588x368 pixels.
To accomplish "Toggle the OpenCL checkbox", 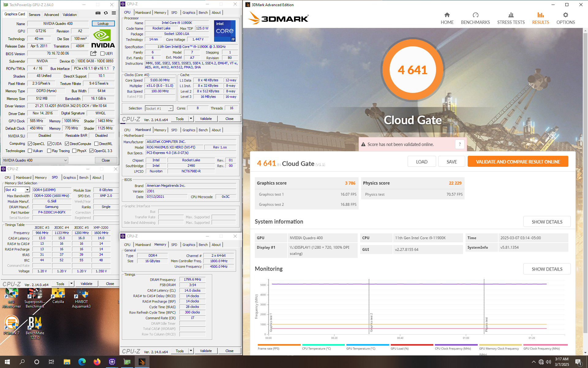I will (30, 144).
